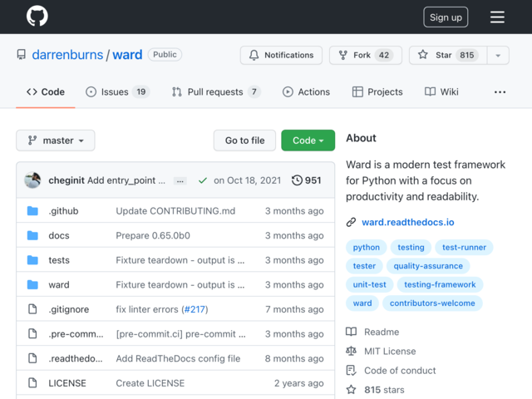This screenshot has width=532, height=399.
Task: Click folder icon next to docs
Action: click(32, 235)
